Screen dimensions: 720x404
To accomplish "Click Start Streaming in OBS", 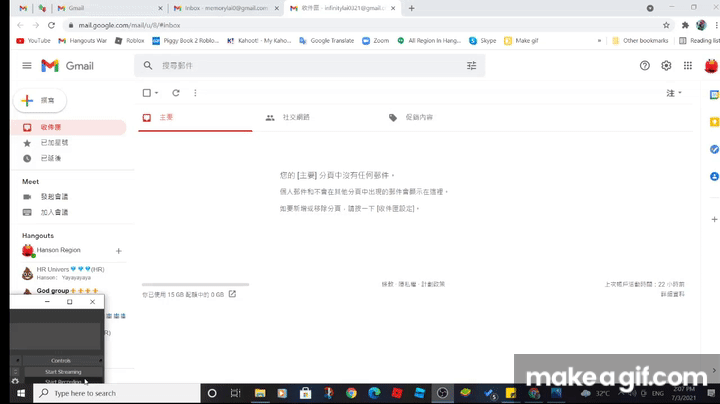I will click(x=63, y=371).
